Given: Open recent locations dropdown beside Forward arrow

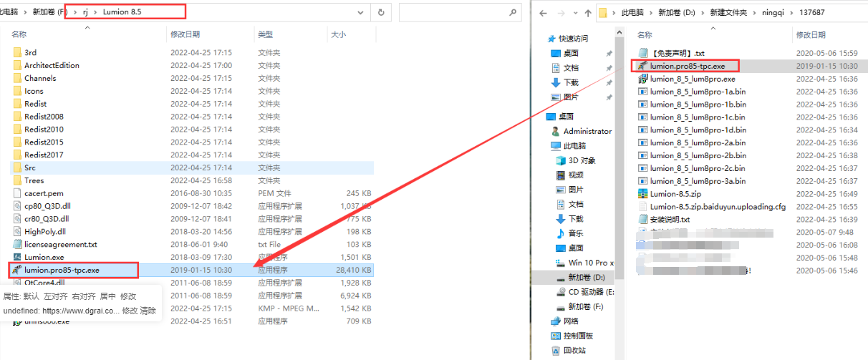Looking at the screenshot, I should pos(574,13).
